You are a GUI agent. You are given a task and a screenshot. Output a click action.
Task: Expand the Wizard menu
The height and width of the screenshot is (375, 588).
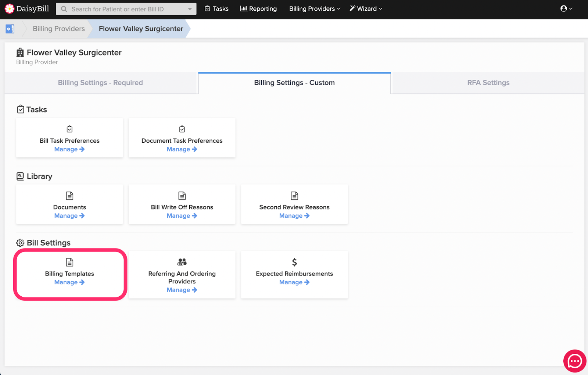point(366,8)
